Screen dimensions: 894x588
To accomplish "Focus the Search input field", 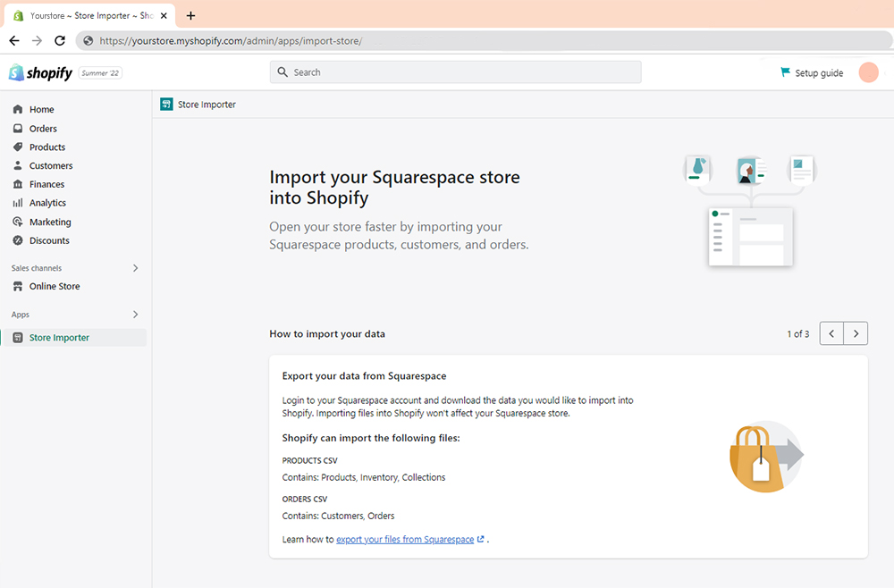I will coord(456,72).
